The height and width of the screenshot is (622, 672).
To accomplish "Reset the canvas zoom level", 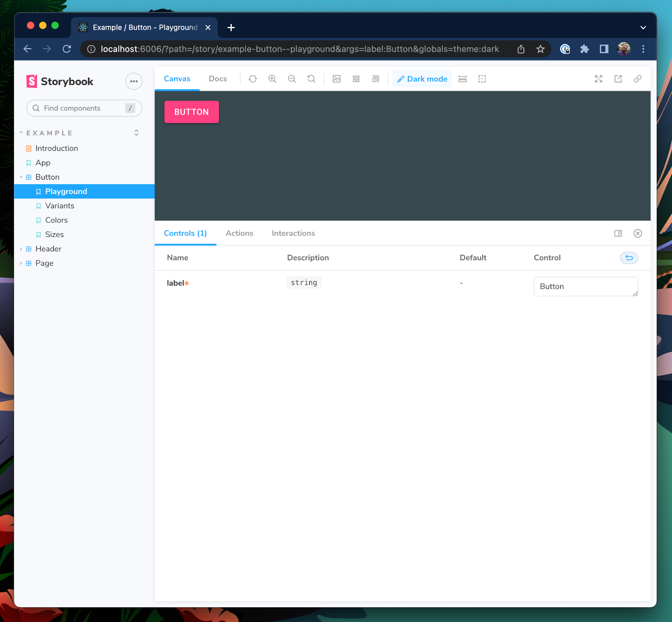I will coord(311,79).
